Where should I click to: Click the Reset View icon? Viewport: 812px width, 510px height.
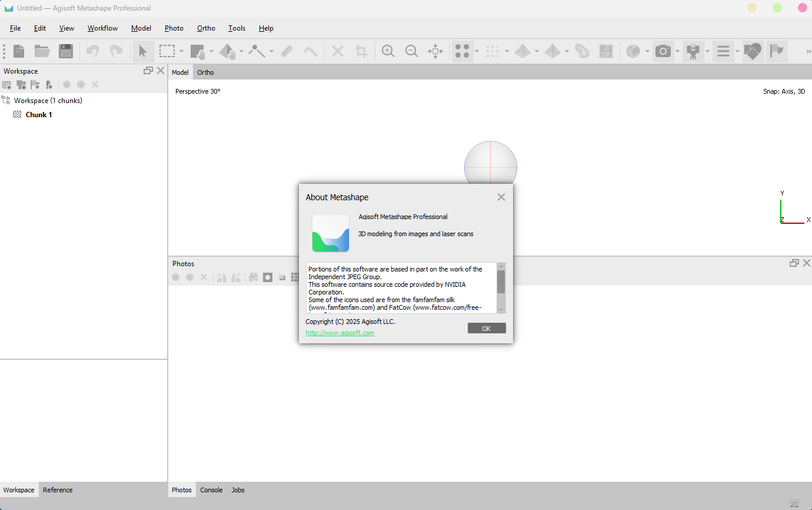coord(435,51)
